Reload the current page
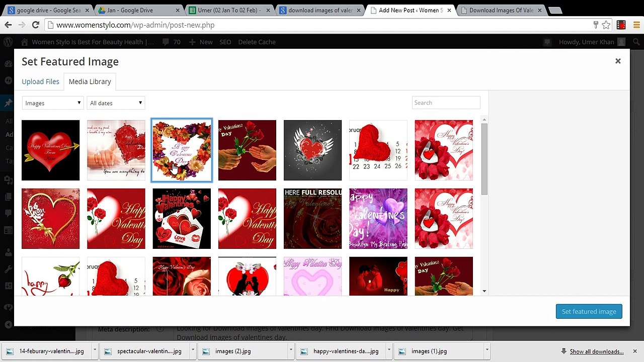Viewport: 644px width, 362px height. coord(36,25)
